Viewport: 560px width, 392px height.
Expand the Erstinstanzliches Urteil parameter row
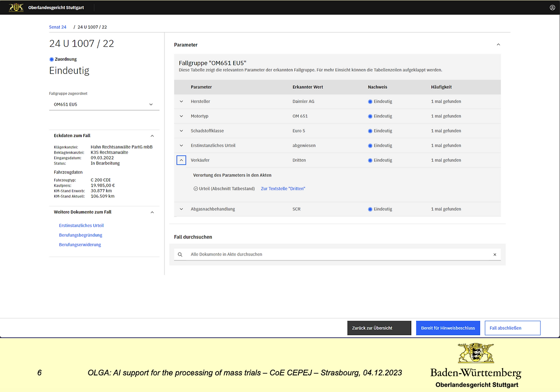182,146
